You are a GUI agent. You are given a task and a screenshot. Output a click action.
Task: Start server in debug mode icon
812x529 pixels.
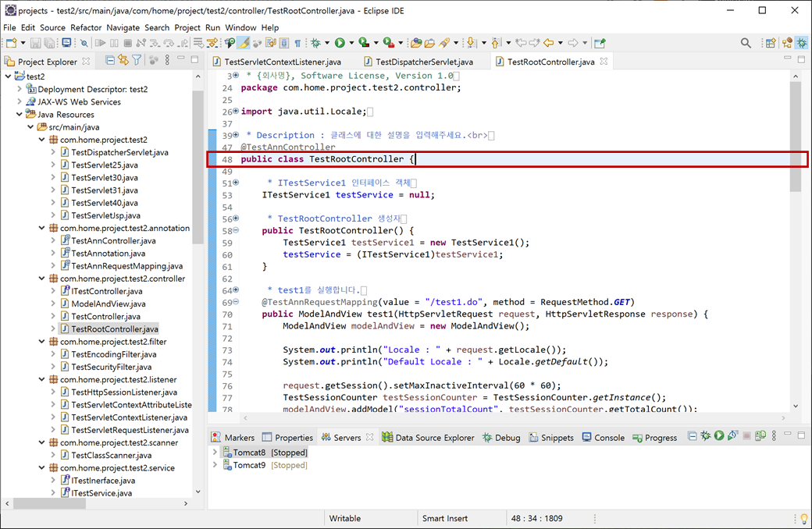(x=705, y=436)
